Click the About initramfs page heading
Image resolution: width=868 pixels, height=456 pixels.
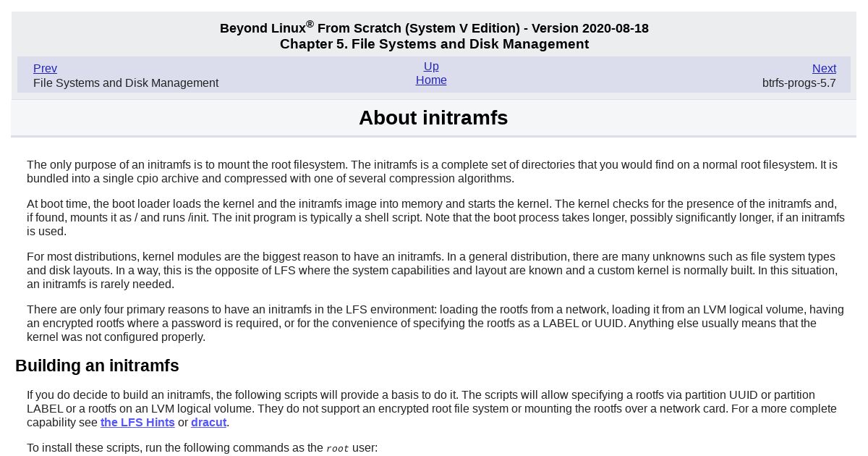433,118
